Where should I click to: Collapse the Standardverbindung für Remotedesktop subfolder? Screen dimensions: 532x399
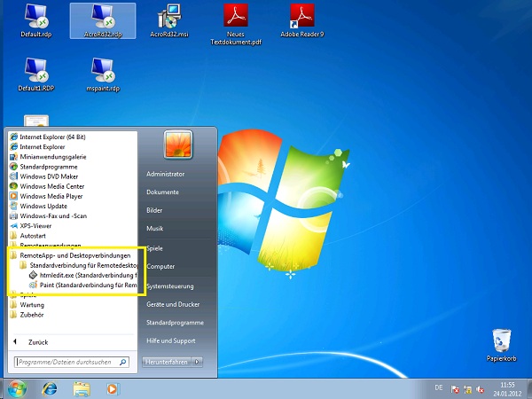[x=78, y=265]
